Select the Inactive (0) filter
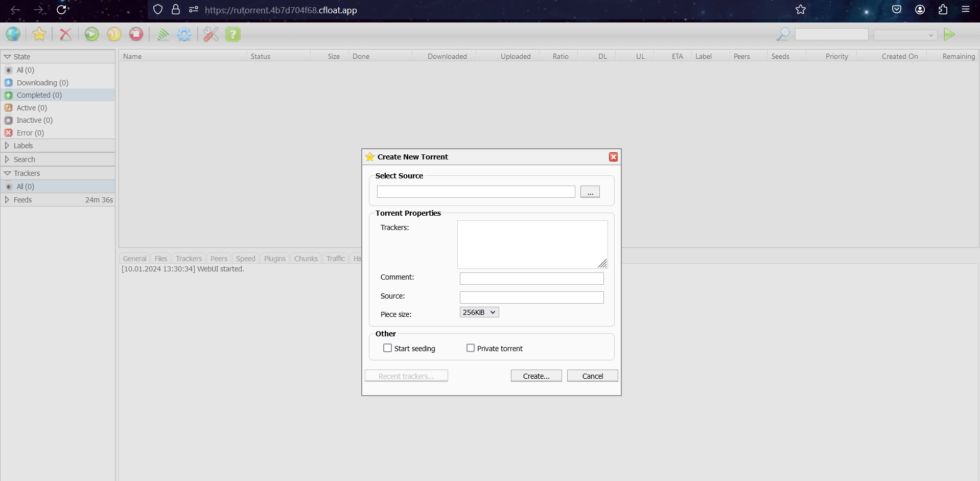Image resolution: width=980 pixels, height=481 pixels. pyautogui.click(x=57, y=120)
